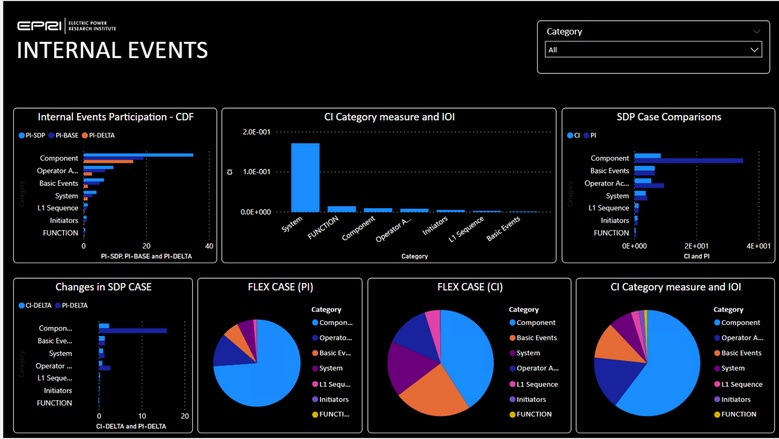Click System legend marker in CI Category pie

(717, 368)
